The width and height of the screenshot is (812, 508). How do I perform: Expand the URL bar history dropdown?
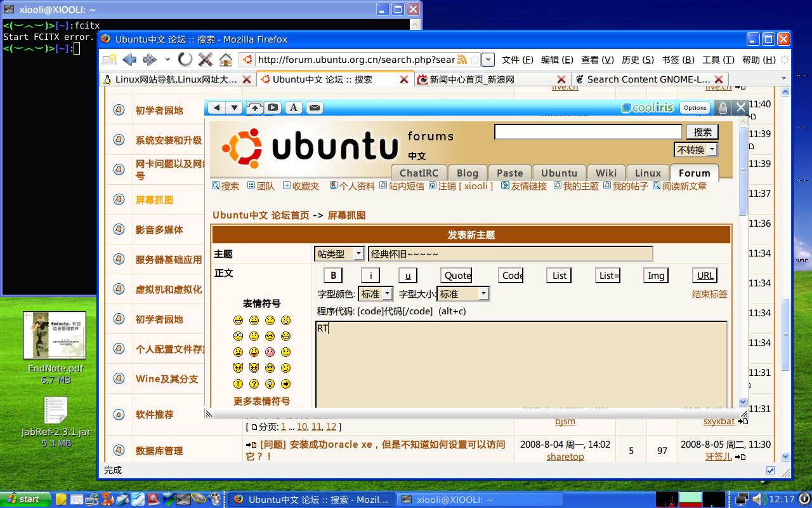pos(488,60)
